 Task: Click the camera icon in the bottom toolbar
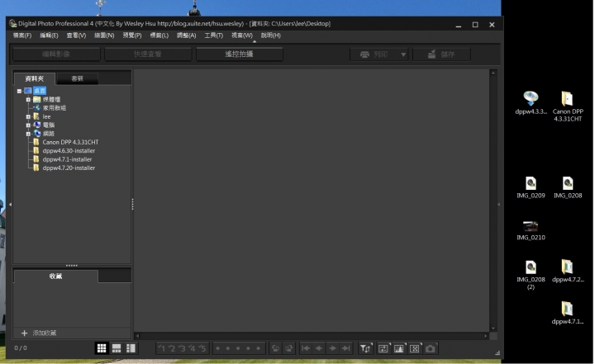coord(431,348)
